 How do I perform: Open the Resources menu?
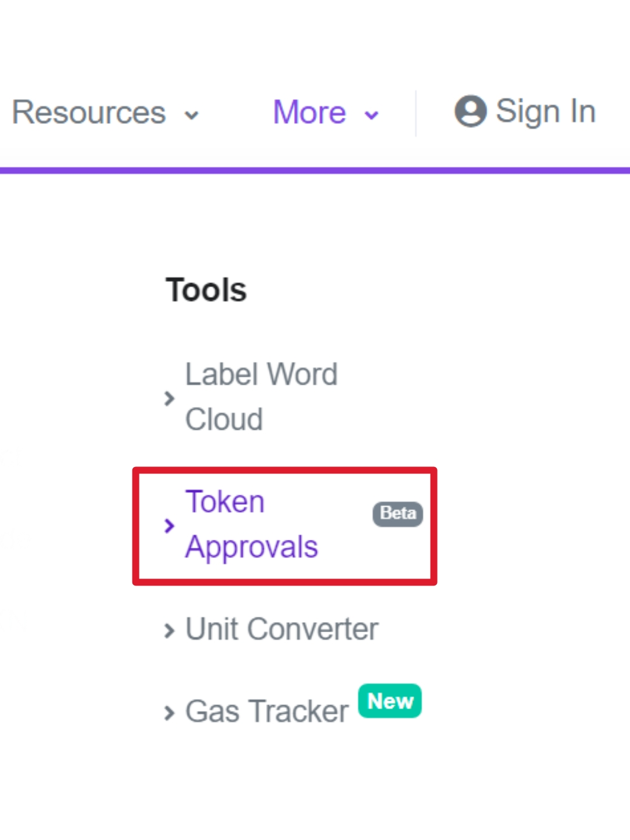coord(89,112)
